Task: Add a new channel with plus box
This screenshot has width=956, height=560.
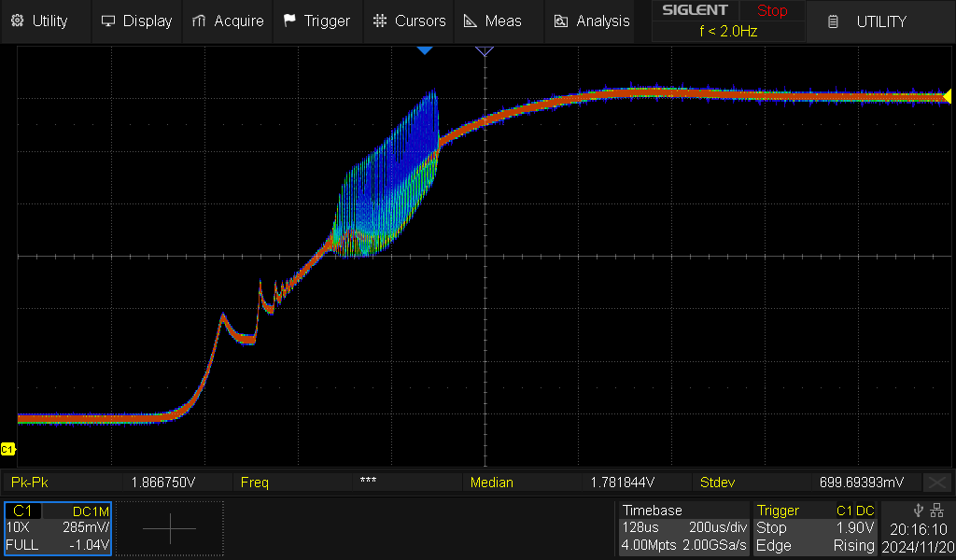Action: (x=170, y=528)
